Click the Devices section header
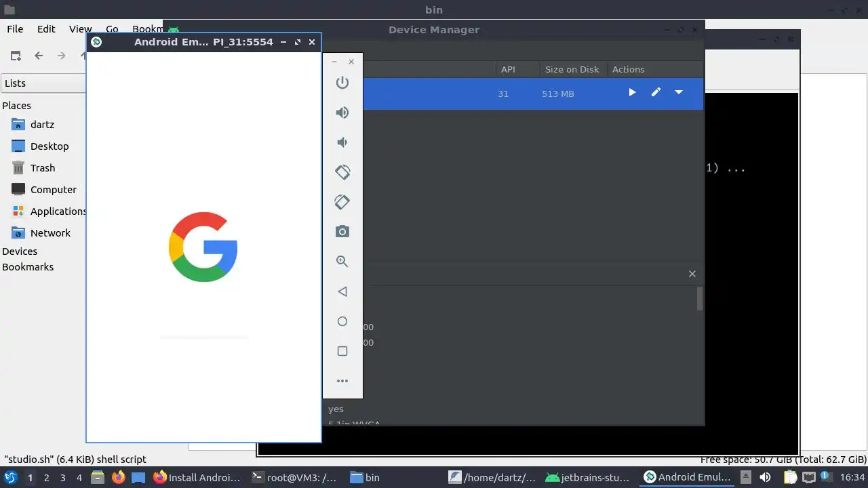The image size is (868, 488). 20,251
